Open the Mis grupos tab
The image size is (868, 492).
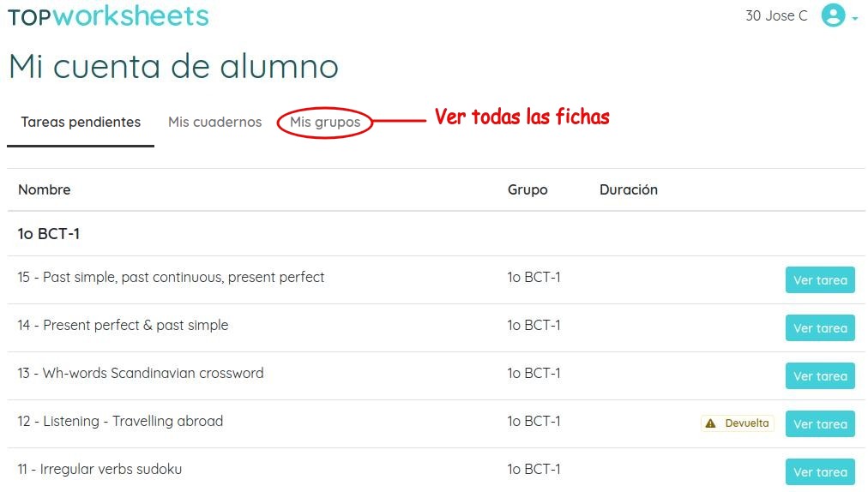tap(325, 123)
